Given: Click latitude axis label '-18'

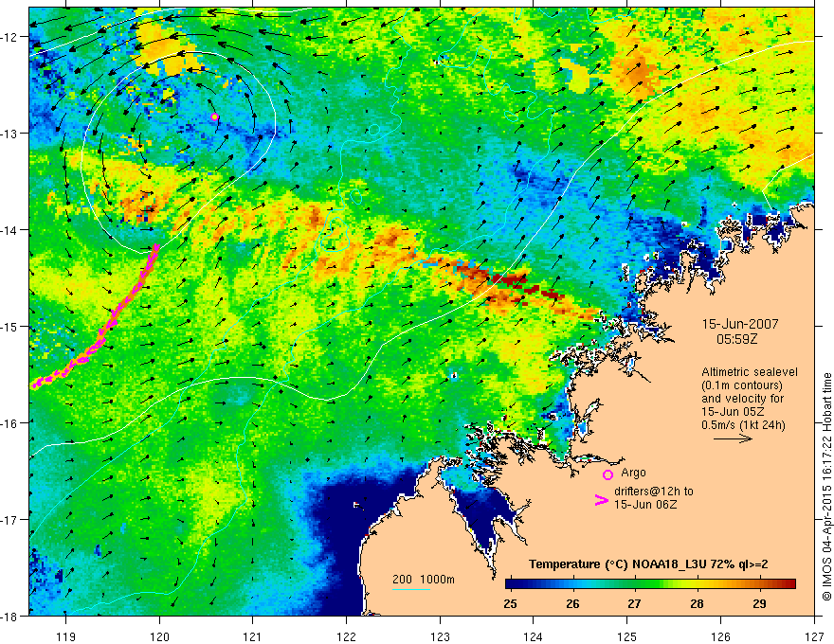Looking at the screenshot, I should pos(9,616).
